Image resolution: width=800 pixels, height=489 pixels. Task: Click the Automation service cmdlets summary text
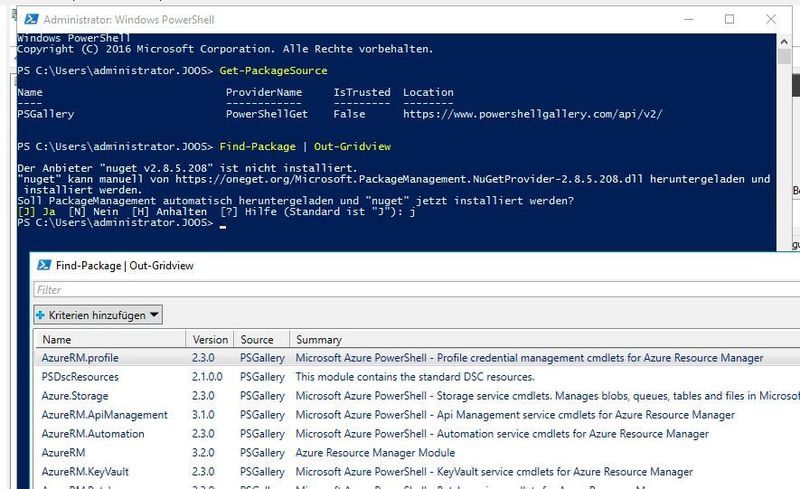502,433
